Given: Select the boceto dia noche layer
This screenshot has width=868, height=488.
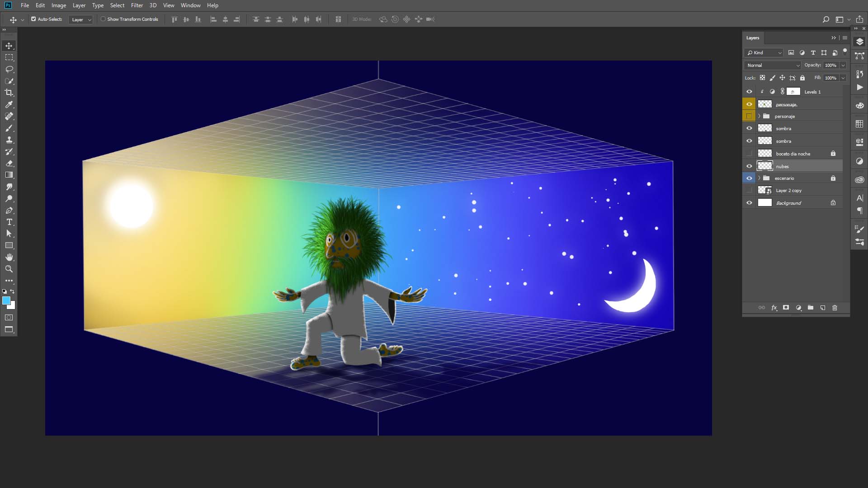Looking at the screenshot, I should pyautogui.click(x=793, y=154).
